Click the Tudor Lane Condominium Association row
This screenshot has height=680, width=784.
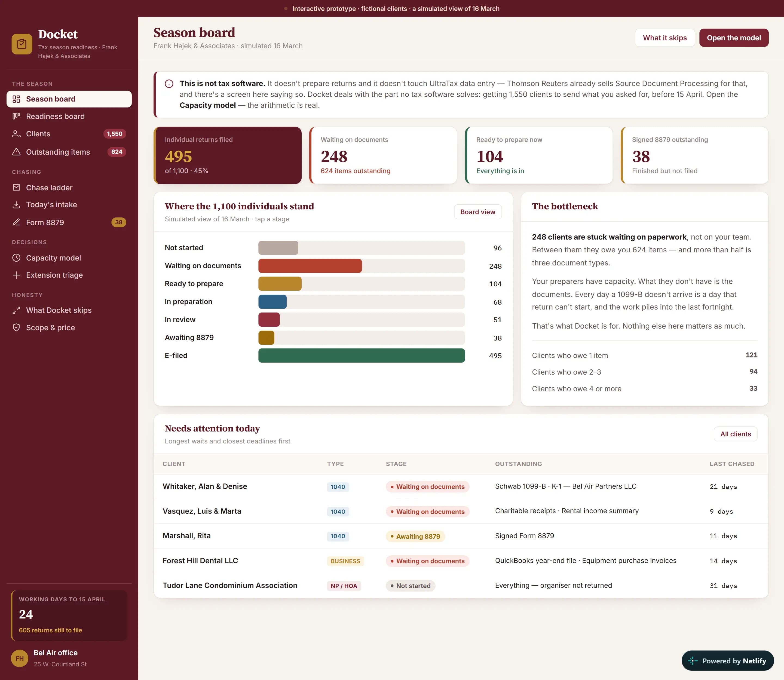461,586
